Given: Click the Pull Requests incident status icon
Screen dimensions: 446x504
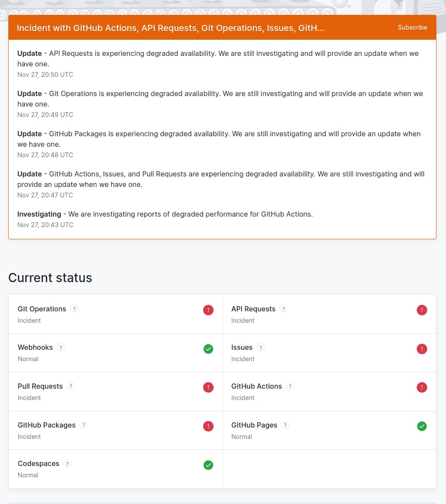Looking at the screenshot, I should [x=208, y=387].
